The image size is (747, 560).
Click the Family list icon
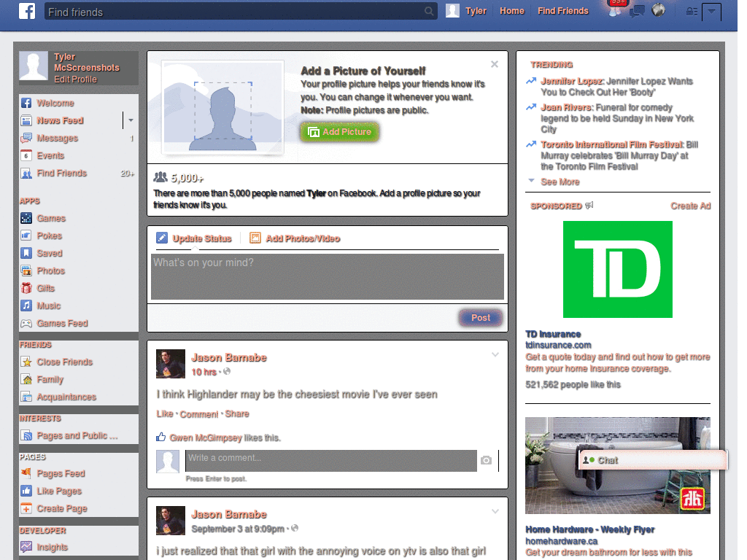pyautogui.click(x=26, y=379)
